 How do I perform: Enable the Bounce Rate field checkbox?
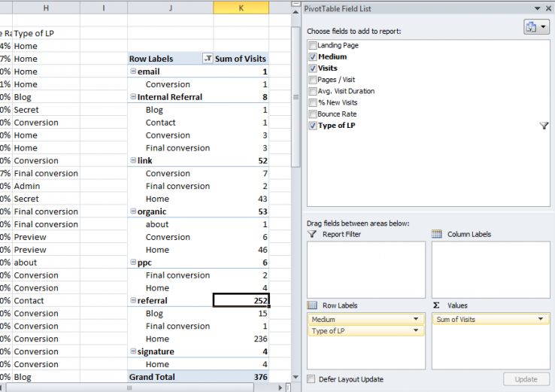point(313,114)
